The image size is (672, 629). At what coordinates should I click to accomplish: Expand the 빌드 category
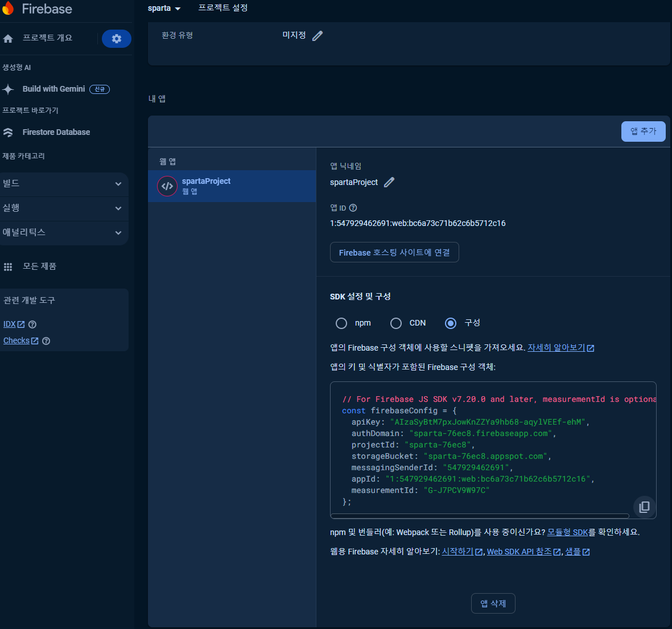pos(64,184)
